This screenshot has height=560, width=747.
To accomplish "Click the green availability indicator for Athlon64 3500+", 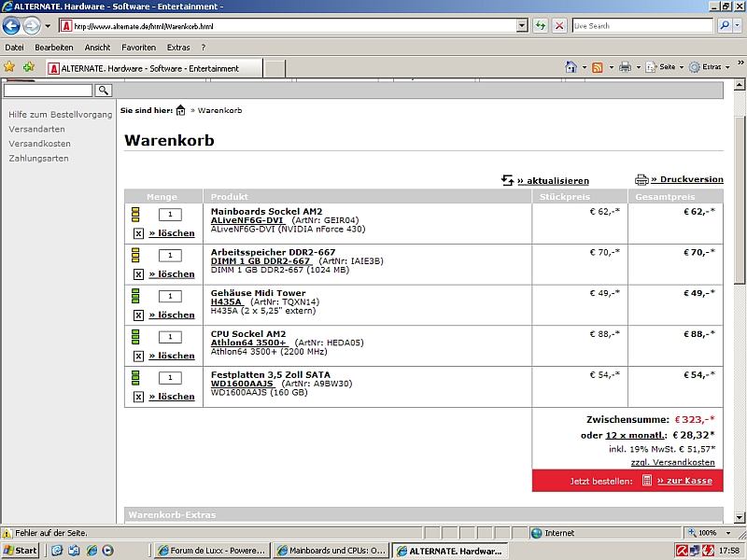I will pyautogui.click(x=135, y=337).
